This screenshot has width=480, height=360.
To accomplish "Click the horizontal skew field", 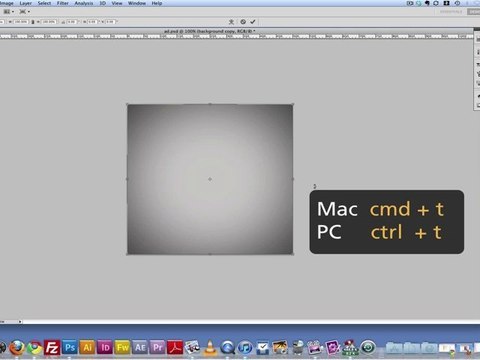I will 92,22.
